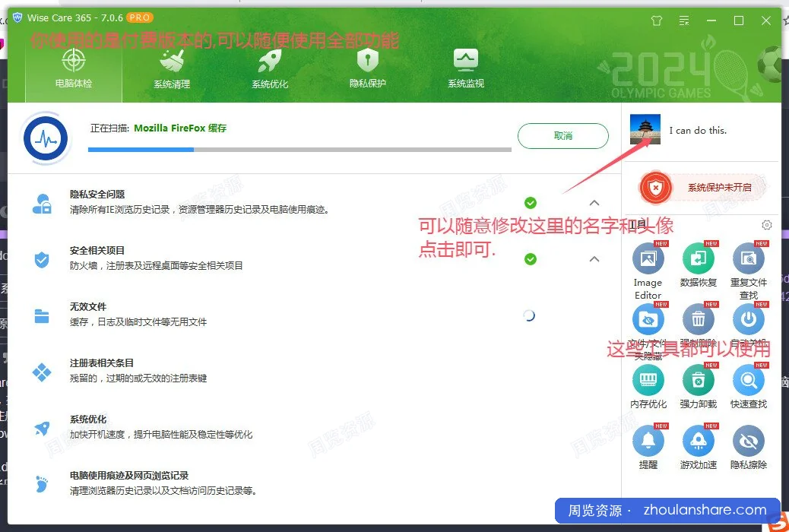Image resolution: width=789 pixels, height=532 pixels.
Task: Click the 无效文件 folder icon
Action: click(x=42, y=316)
